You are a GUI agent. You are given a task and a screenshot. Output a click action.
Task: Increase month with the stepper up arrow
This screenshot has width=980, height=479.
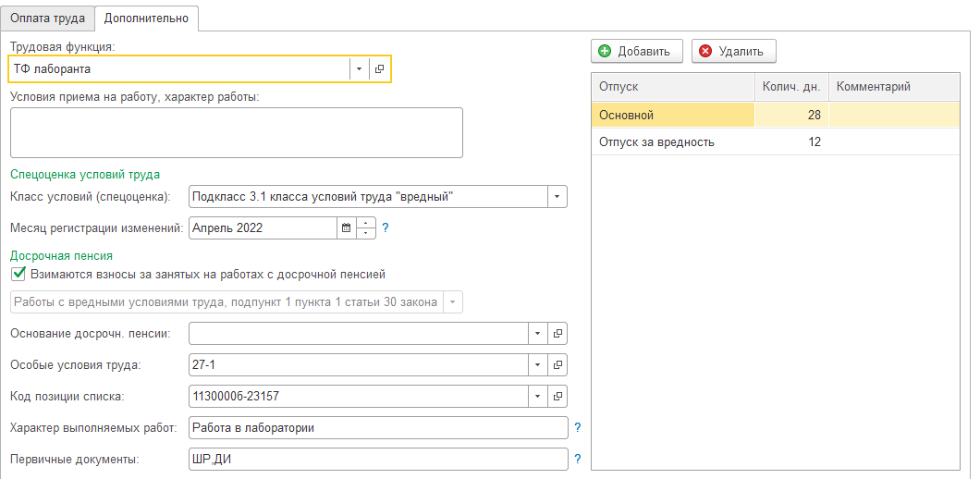click(366, 223)
